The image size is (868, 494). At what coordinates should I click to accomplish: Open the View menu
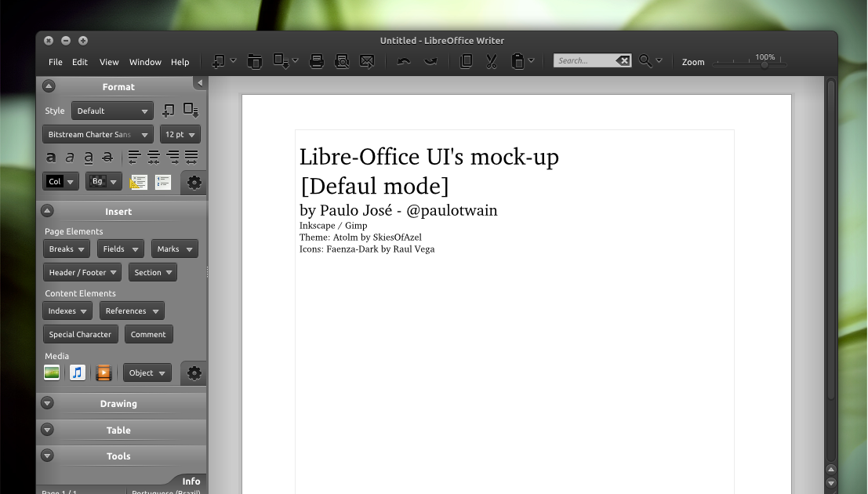pyautogui.click(x=109, y=62)
